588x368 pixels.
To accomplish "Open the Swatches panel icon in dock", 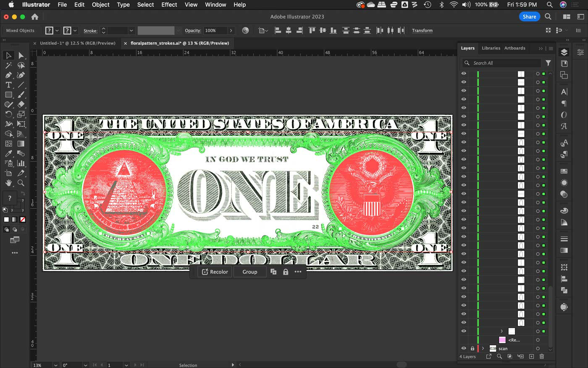I will click(564, 171).
